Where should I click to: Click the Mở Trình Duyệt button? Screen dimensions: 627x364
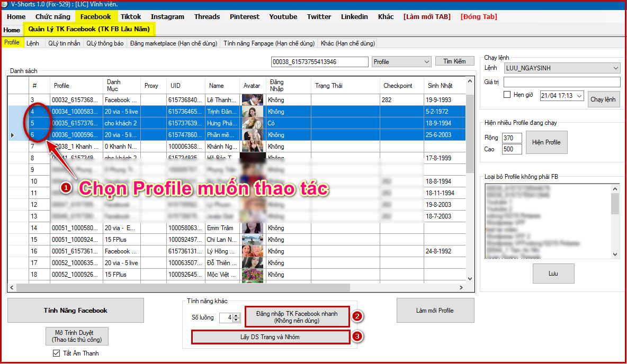point(77,336)
